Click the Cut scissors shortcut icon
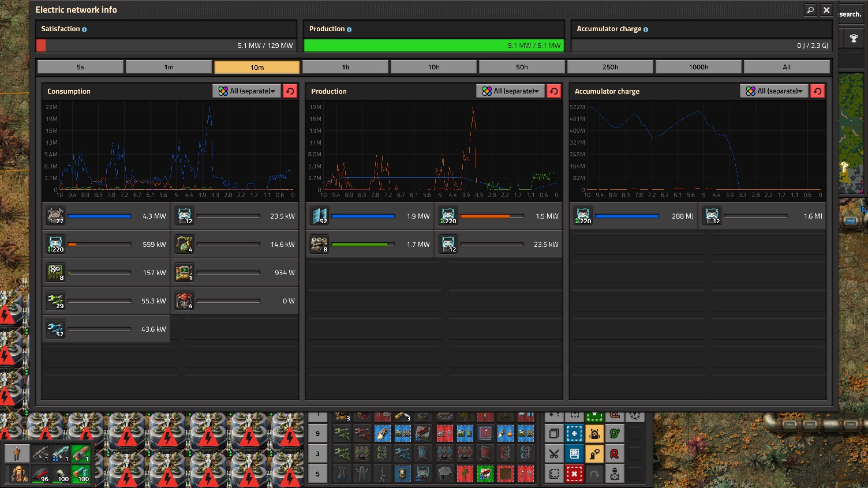The width and height of the screenshot is (868, 488). 554,454
